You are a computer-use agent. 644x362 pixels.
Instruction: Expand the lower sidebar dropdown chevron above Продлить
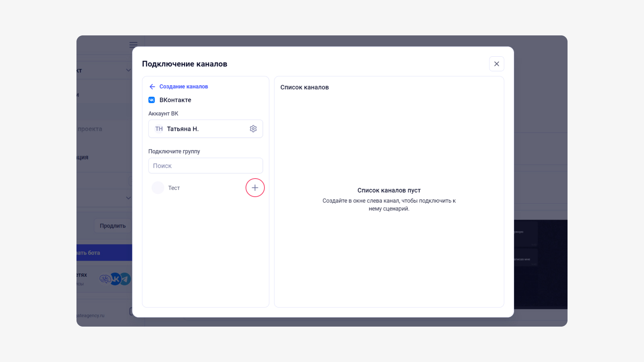pyautogui.click(x=128, y=198)
